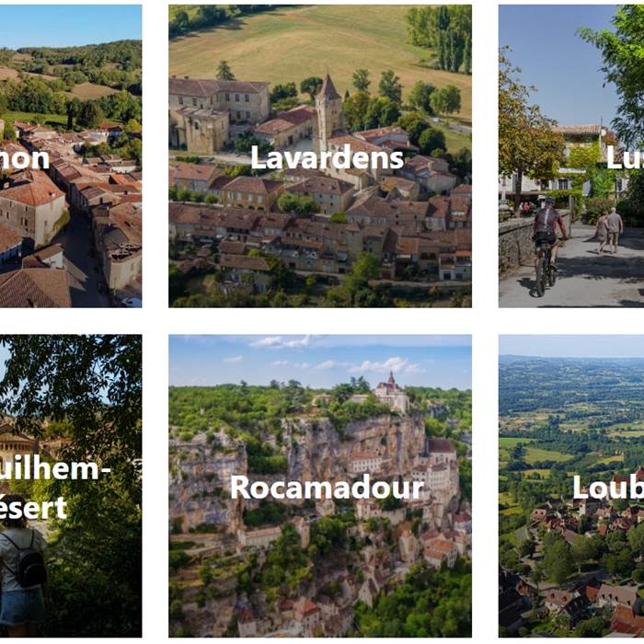Open the Rocamadour destination tile
Viewport: 644px width, 644px height.
pyautogui.click(x=320, y=486)
